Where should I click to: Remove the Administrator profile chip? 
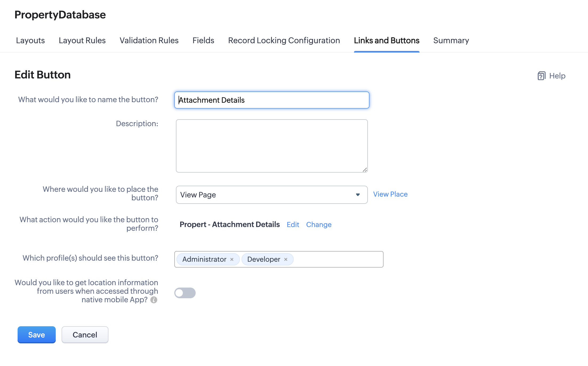(232, 259)
